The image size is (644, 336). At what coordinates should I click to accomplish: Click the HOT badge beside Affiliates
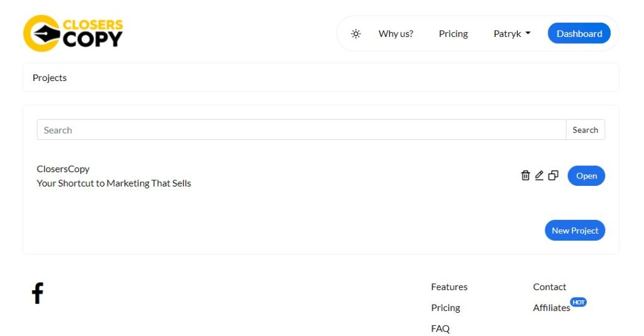[579, 302]
